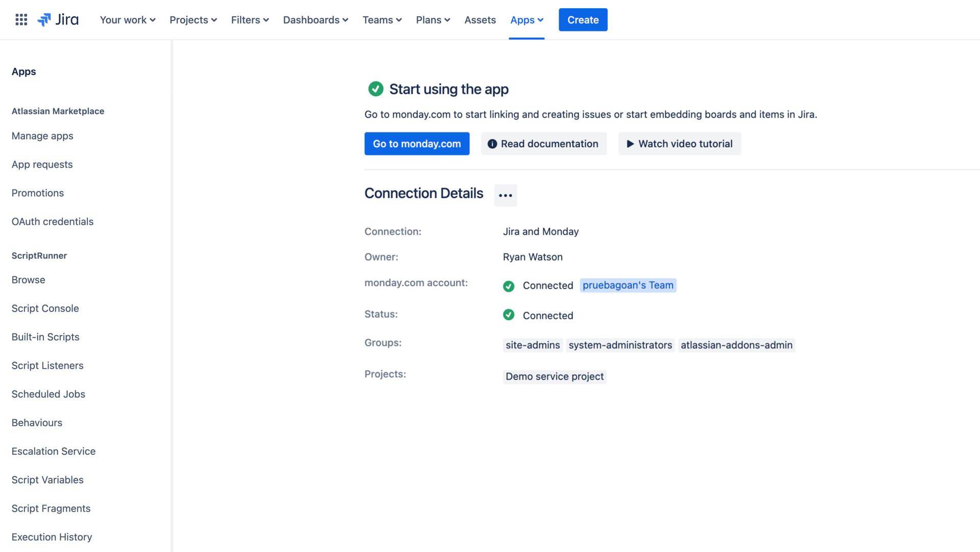The image size is (980, 552).
Task: Expand the Your work dropdown
Action: (128, 20)
